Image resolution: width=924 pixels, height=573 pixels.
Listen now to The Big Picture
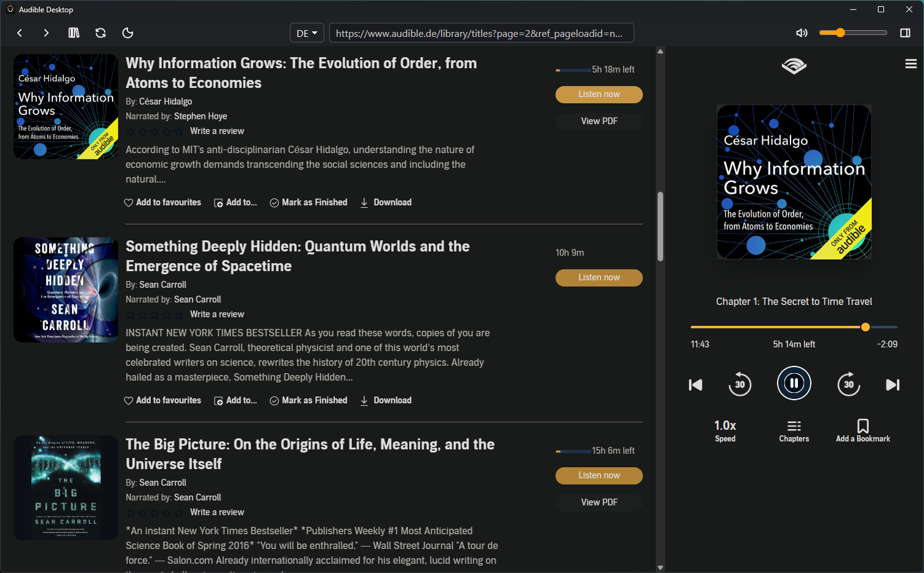coord(599,475)
